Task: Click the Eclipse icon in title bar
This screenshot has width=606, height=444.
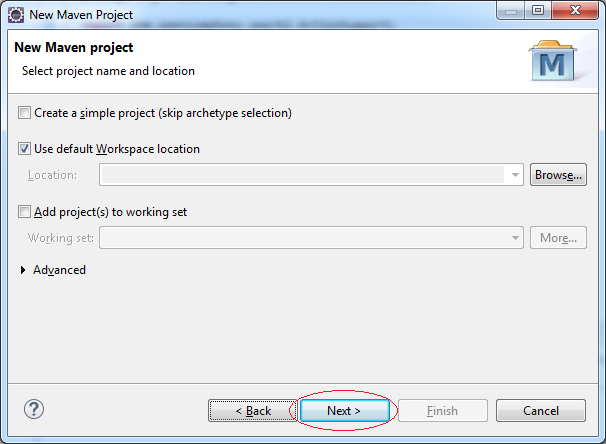Action: pyautogui.click(x=16, y=15)
